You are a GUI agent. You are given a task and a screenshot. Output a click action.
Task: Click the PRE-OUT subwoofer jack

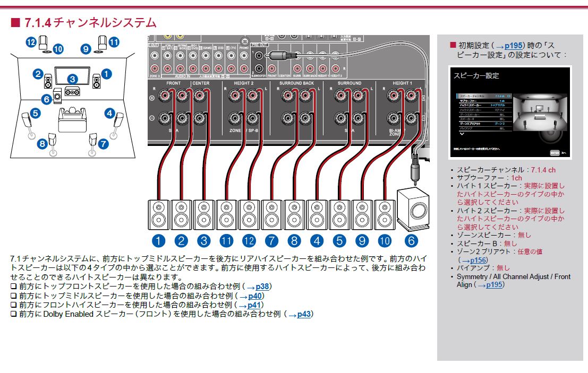(260, 56)
